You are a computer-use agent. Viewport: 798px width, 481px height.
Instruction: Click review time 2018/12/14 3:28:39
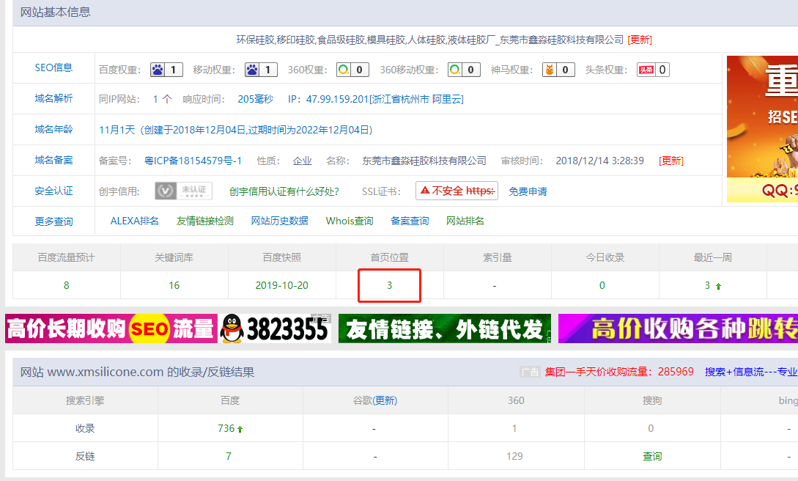pyautogui.click(x=600, y=161)
